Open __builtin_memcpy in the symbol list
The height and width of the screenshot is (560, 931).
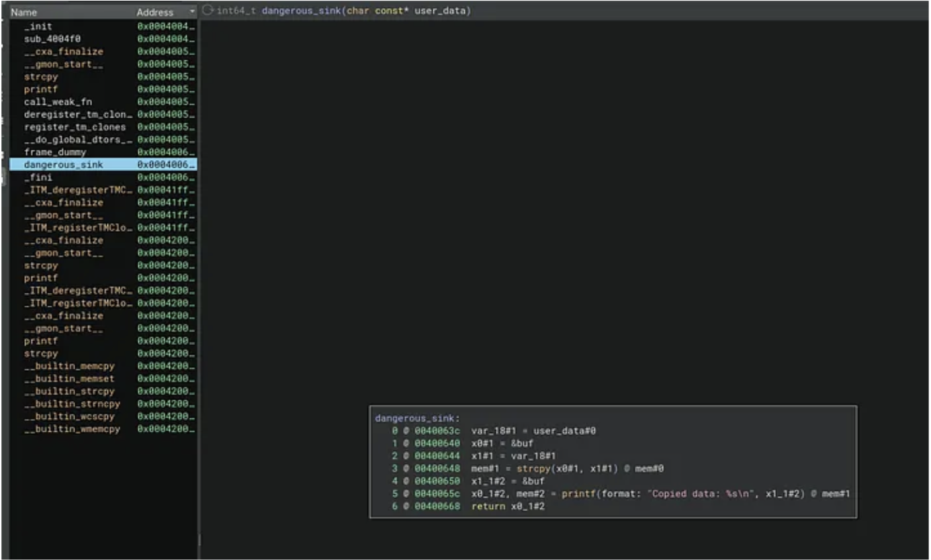pyautogui.click(x=69, y=366)
